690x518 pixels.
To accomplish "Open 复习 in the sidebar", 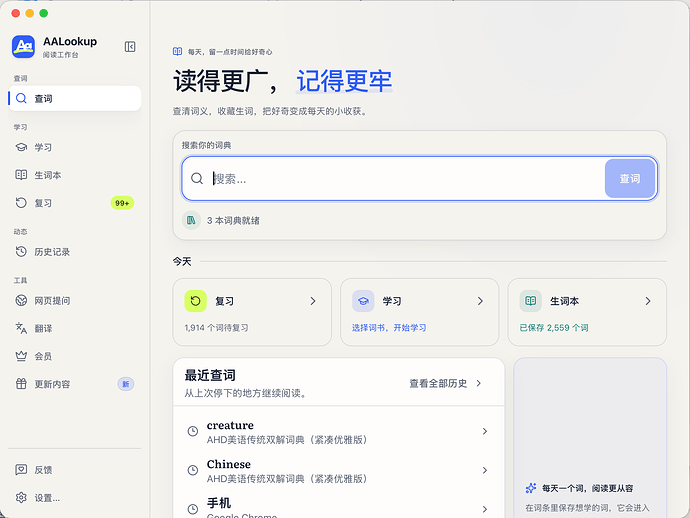I will (x=74, y=203).
